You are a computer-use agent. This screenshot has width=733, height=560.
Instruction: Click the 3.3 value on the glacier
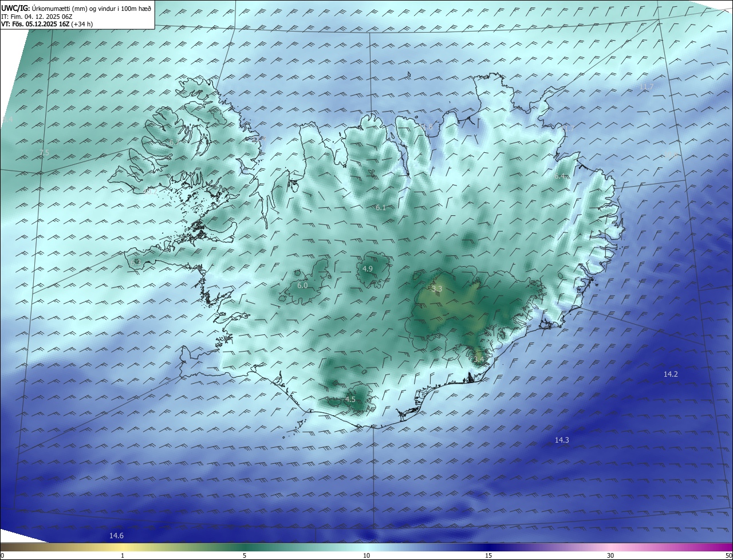pos(437,289)
